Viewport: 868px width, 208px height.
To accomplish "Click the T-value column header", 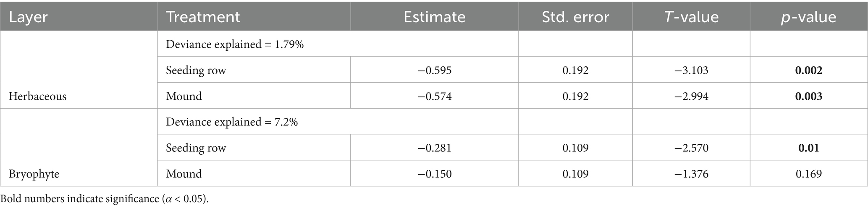I will [x=691, y=17].
